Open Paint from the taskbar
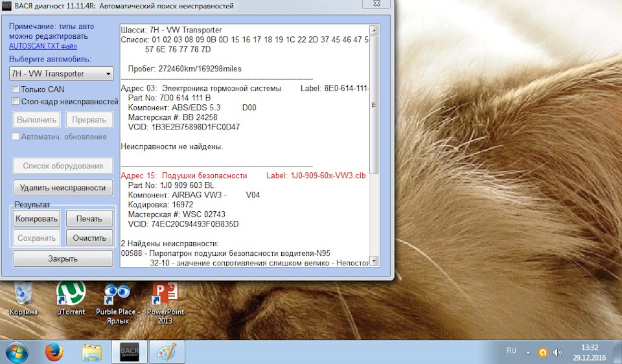622x364 pixels. (167, 352)
